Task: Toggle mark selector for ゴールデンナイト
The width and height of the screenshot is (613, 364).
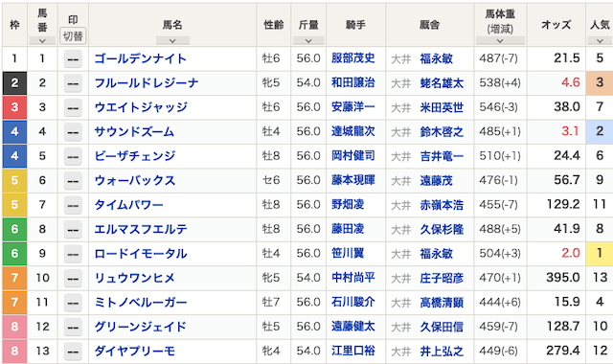Action: point(73,59)
